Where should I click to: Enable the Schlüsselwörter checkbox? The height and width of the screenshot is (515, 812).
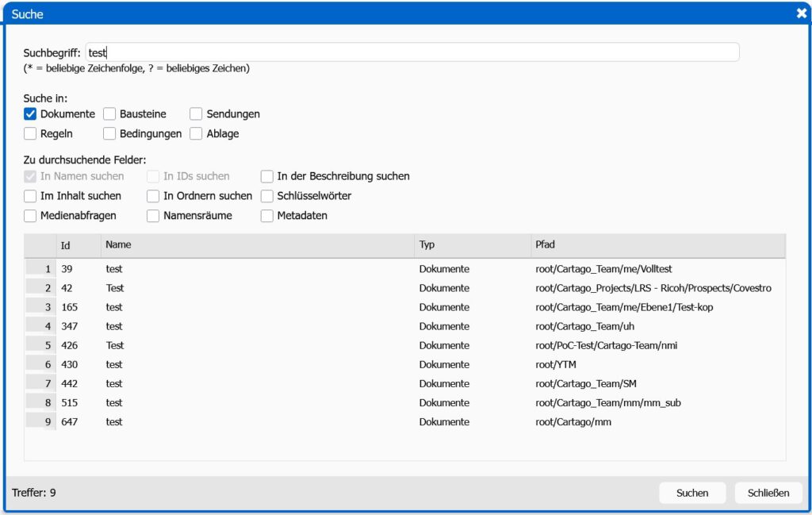(x=267, y=196)
